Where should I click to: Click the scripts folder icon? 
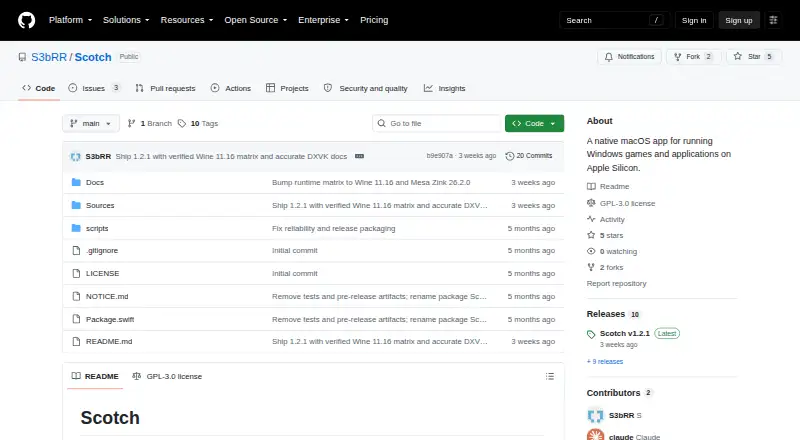click(76, 228)
